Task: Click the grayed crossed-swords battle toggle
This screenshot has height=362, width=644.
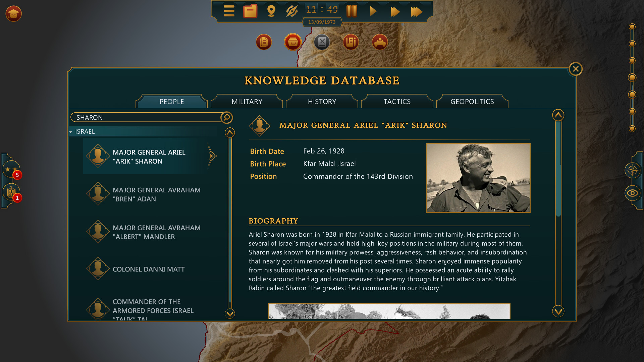Action: (x=322, y=42)
